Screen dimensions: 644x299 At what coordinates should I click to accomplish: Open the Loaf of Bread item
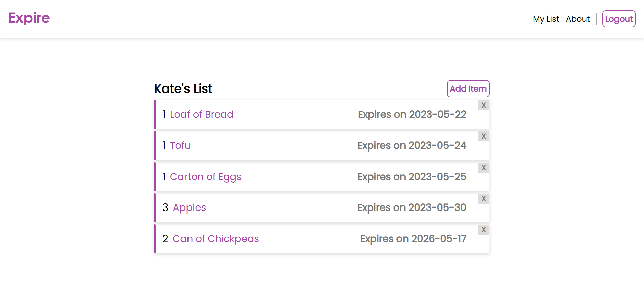202,114
